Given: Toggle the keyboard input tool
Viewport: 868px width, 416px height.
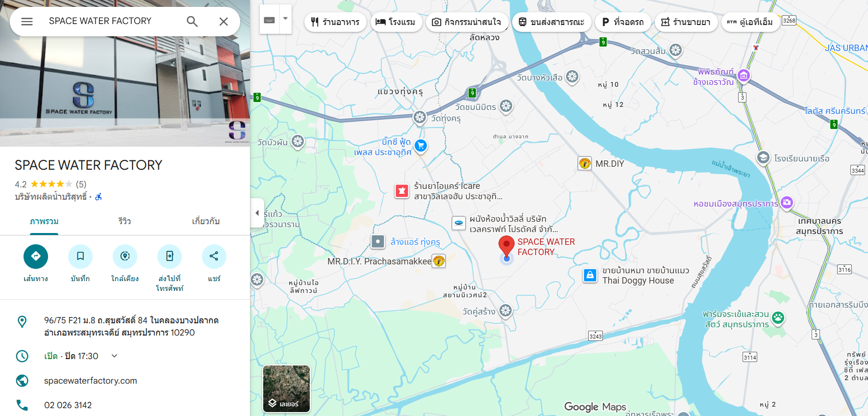Looking at the screenshot, I should coord(270,19).
